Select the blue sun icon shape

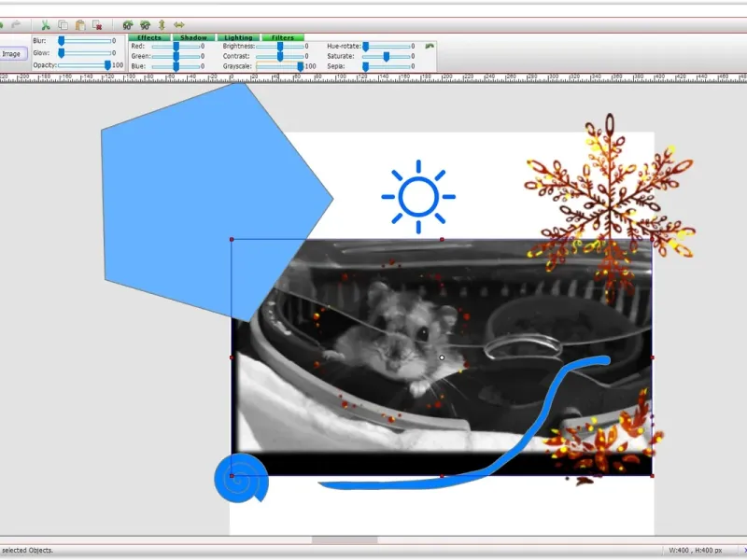point(418,197)
